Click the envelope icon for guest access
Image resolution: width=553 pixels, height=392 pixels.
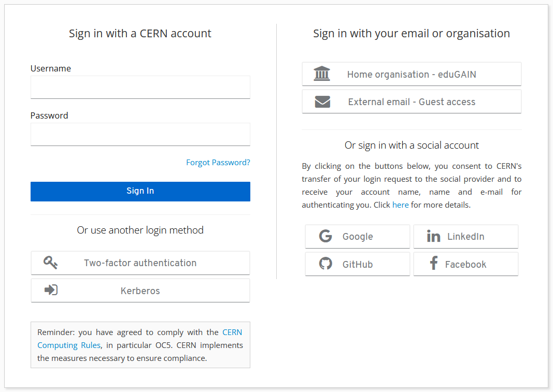tap(322, 102)
